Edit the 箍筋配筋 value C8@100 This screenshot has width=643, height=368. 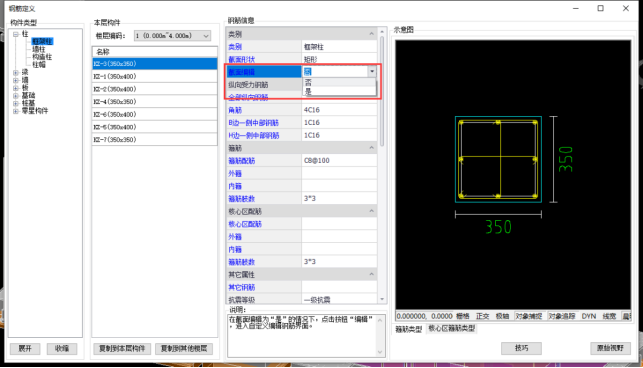coord(339,160)
